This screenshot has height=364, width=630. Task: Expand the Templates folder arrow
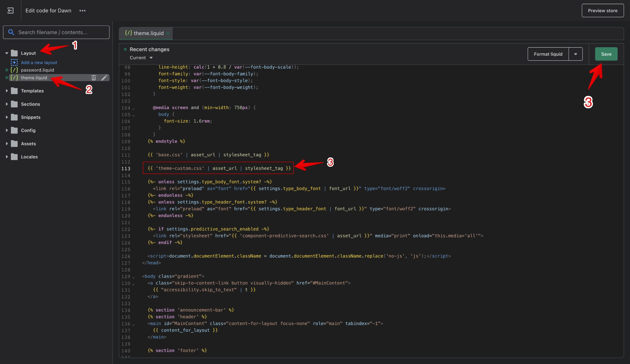coord(7,91)
